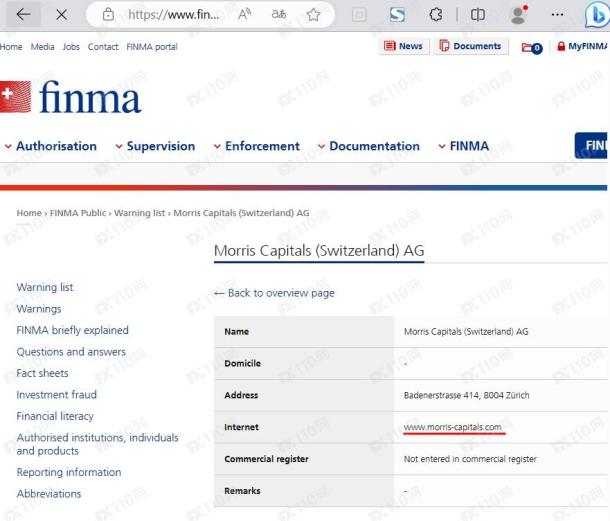Click the Name value 'Morris Capitals (Switzerland) AG'
Viewport: 610px width, 521px height.
coord(466,332)
